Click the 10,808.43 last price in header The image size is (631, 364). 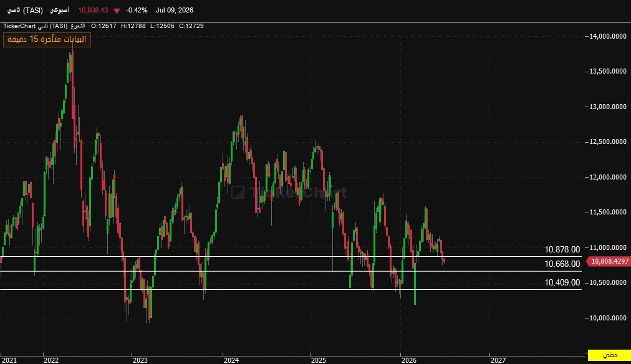tap(93, 10)
